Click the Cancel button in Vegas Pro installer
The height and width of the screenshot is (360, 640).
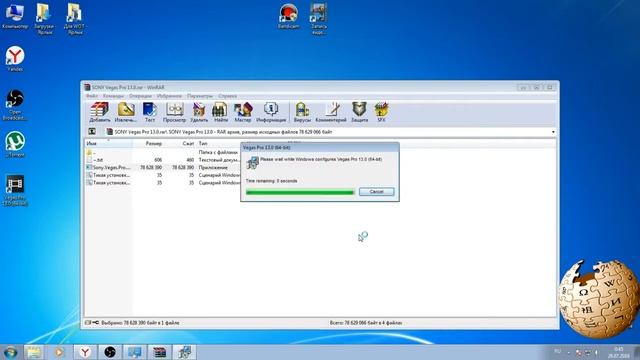pos(376,191)
